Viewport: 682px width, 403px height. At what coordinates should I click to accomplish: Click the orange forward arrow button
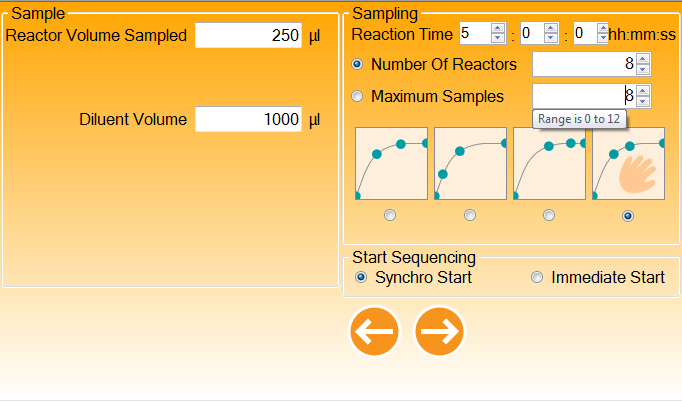click(x=440, y=331)
